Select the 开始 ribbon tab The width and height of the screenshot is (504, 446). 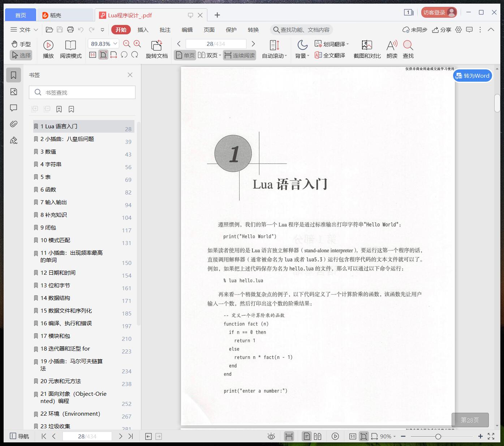click(121, 30)
